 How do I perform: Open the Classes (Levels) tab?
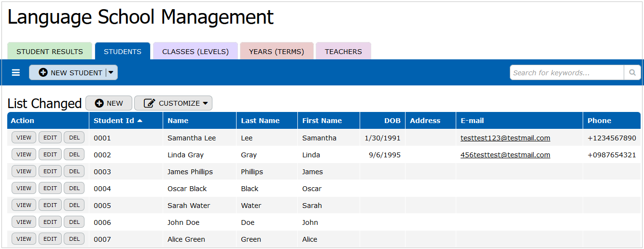point(196,52)
